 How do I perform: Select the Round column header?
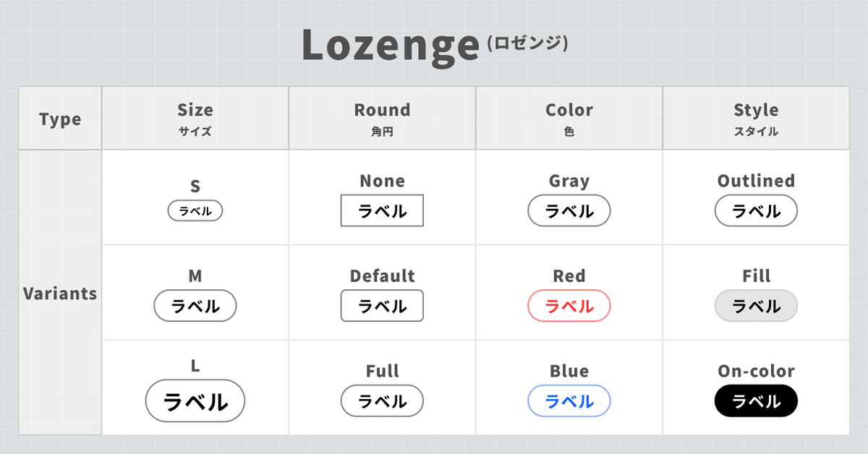click(382, 118)
